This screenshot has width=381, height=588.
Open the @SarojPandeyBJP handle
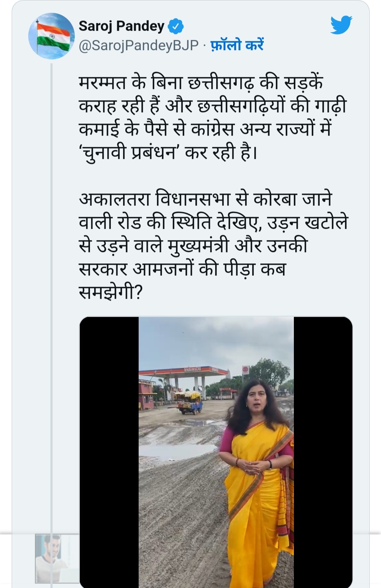point(139,46)
